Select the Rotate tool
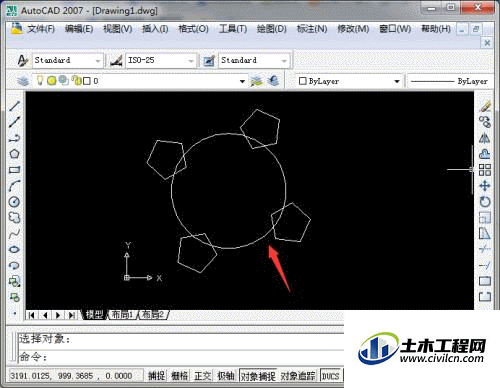The width and height of the screenshot is (500, 388). [x=485, y=202]
